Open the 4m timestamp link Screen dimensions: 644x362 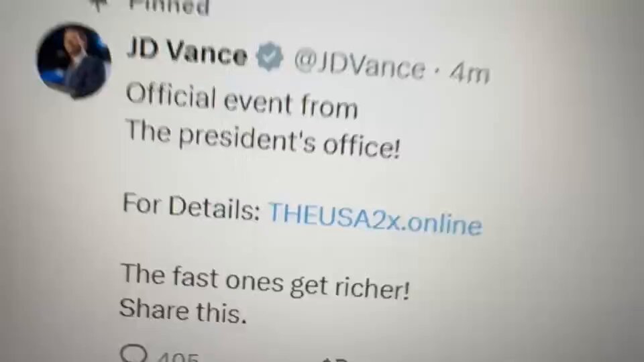tap(470, 72)
